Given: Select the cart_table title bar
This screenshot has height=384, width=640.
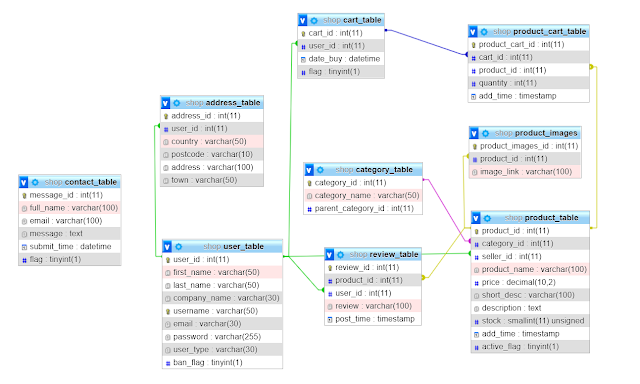Looking at the screenshot, I should point(341,20).
